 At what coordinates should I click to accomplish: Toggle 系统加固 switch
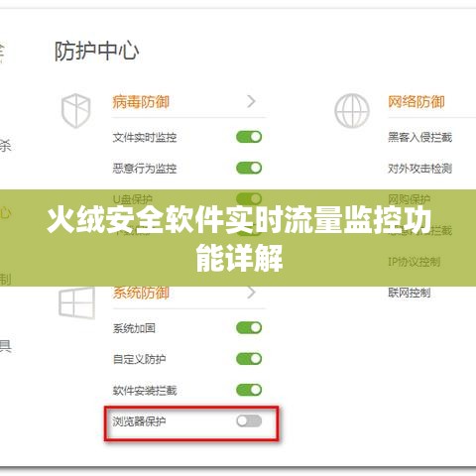click(249, 327)
